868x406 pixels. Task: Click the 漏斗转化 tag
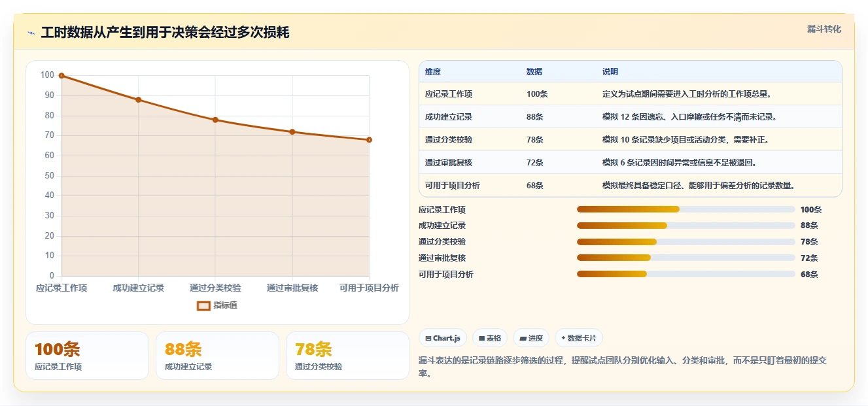824,29
